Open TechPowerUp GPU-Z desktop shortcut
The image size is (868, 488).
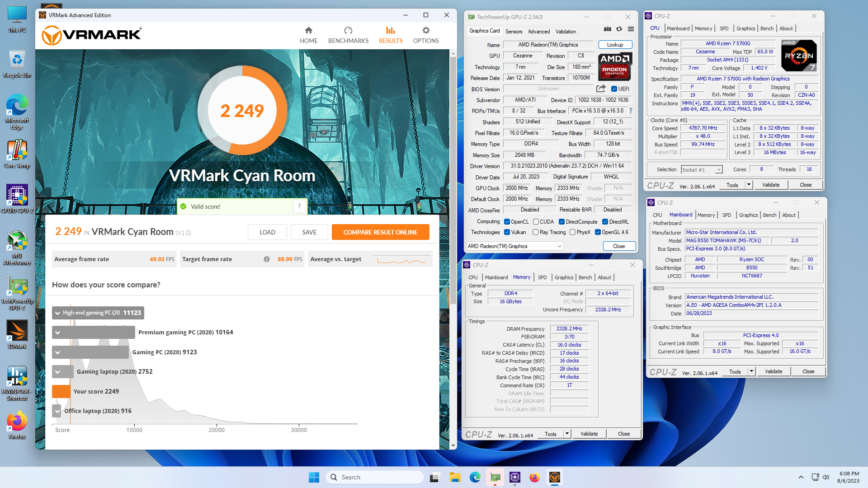[17, 293]
